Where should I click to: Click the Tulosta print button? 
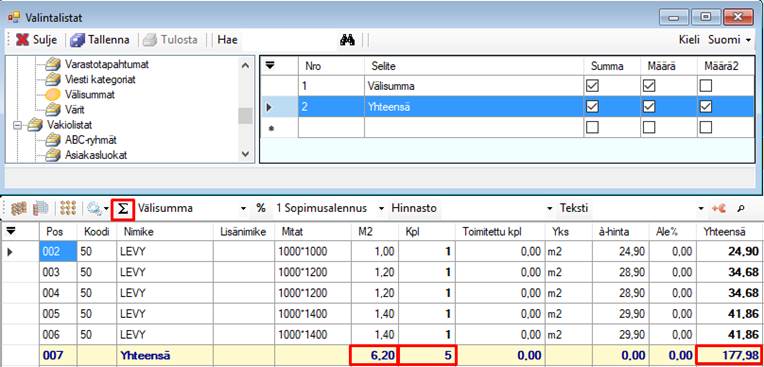pos(171,40)
